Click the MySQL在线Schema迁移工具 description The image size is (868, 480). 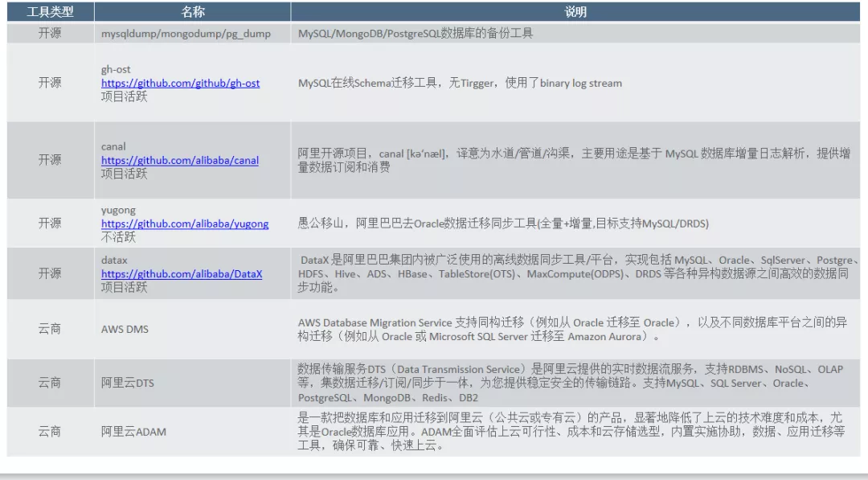click(x=460, y=83)
